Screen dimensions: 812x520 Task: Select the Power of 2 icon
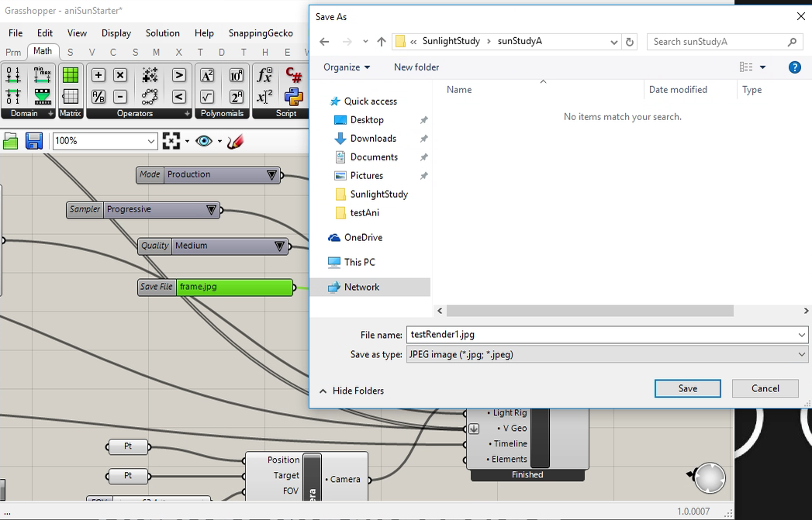click(x=236, y=97)
